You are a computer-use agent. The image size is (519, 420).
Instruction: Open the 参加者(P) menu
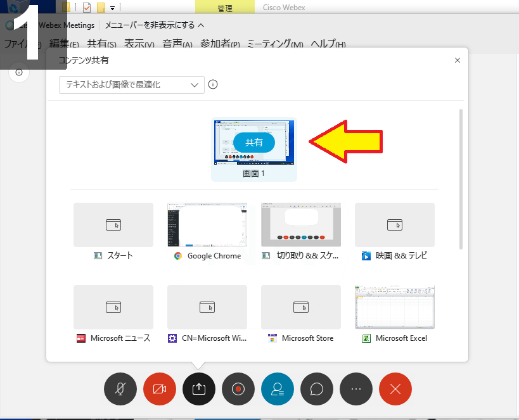[x=220, y=44]
